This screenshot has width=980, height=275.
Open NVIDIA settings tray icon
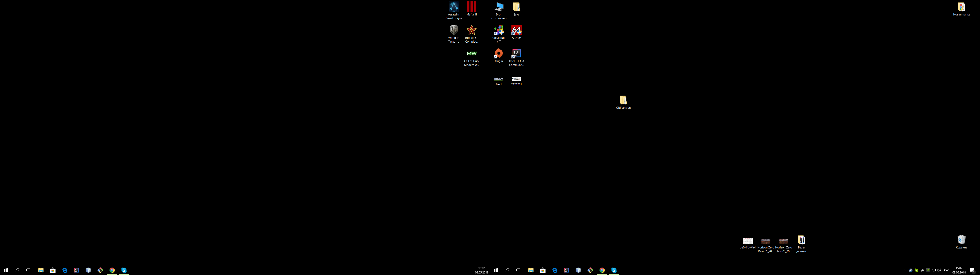pos(928,270)
